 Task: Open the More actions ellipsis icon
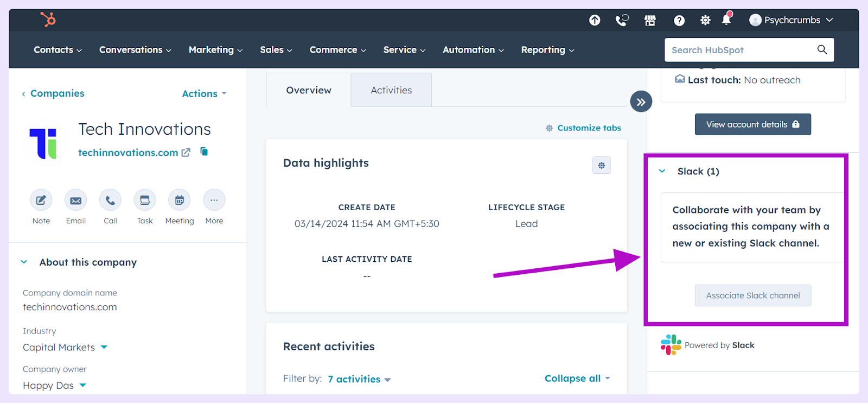point(214,200)
